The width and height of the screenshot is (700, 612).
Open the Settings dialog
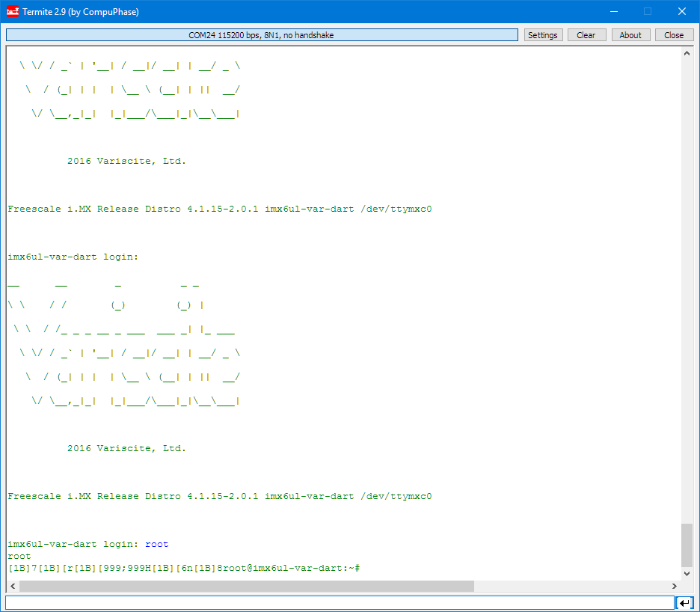(542, 35)
